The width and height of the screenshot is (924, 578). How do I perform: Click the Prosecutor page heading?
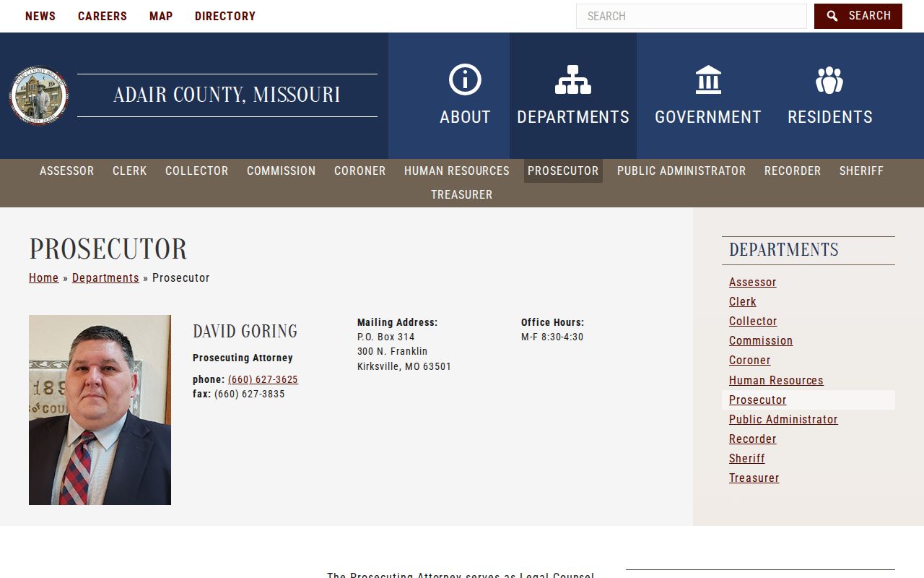point(108,249)
